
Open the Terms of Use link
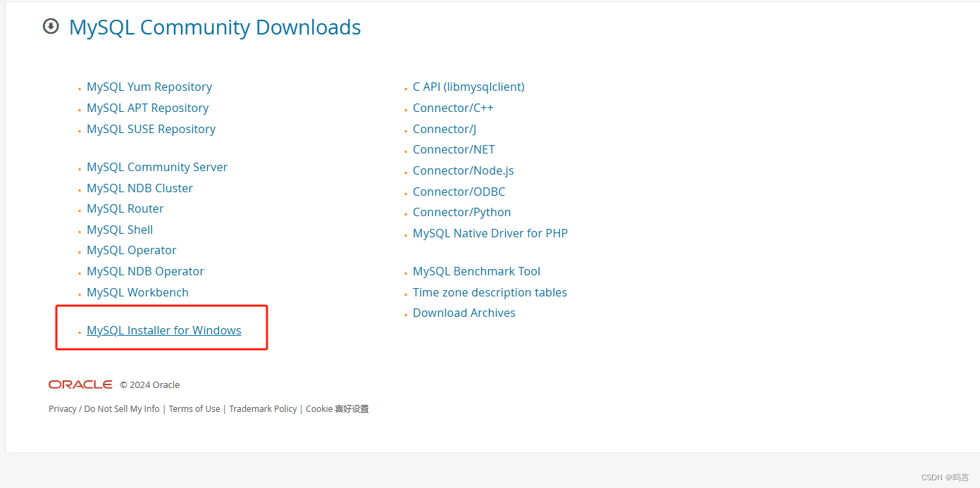[x=194, y=409]
